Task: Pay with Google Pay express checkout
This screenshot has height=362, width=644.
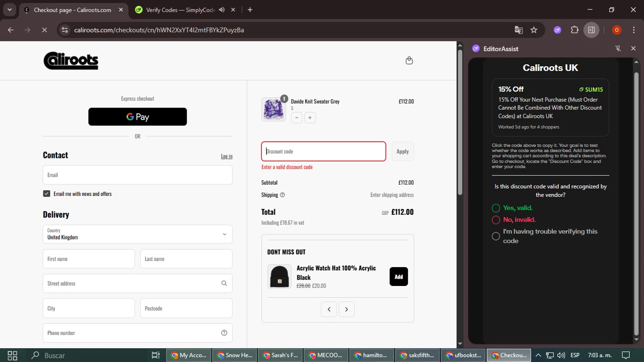Action: point(137,117)
